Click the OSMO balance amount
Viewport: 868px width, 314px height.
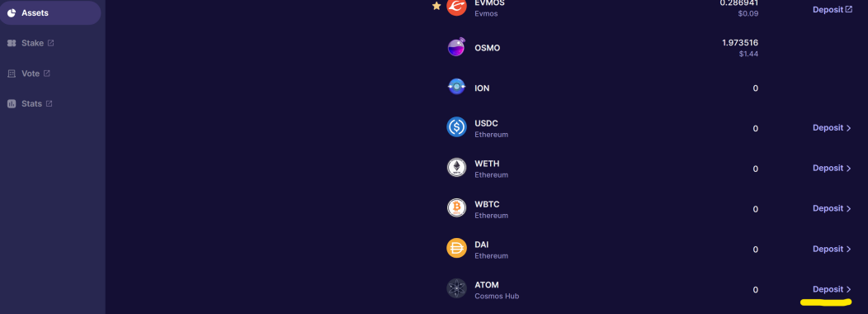click(739, 43)
